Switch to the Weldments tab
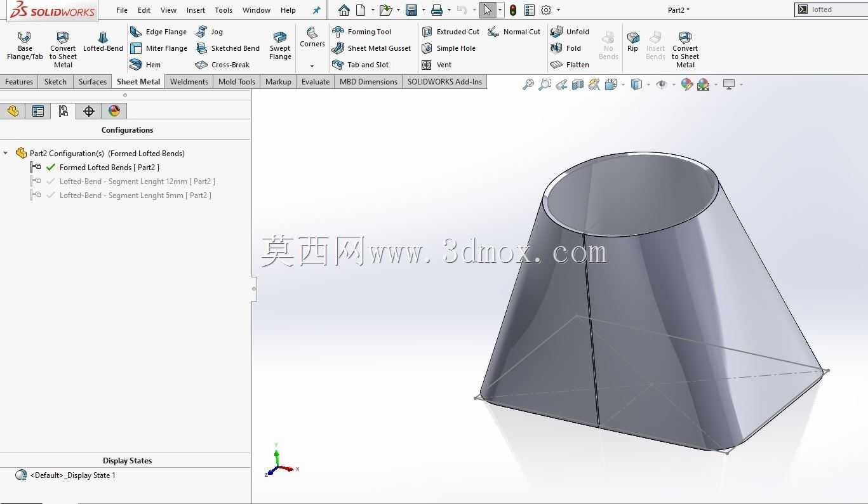 [189, 82]
